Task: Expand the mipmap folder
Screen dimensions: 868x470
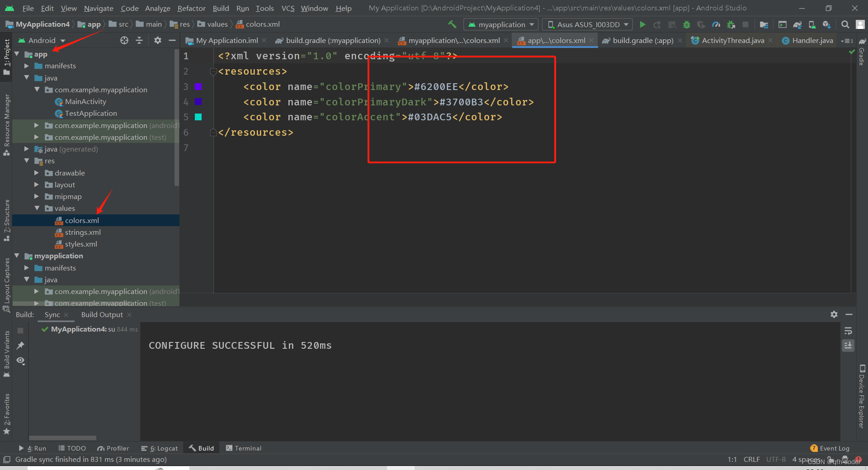Action: coord(37,196)
